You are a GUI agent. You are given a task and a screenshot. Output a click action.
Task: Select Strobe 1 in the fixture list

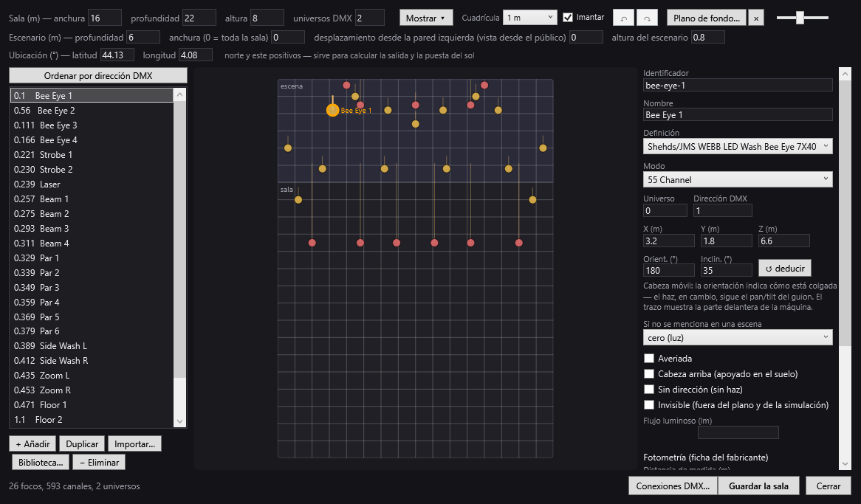[92, 155]
